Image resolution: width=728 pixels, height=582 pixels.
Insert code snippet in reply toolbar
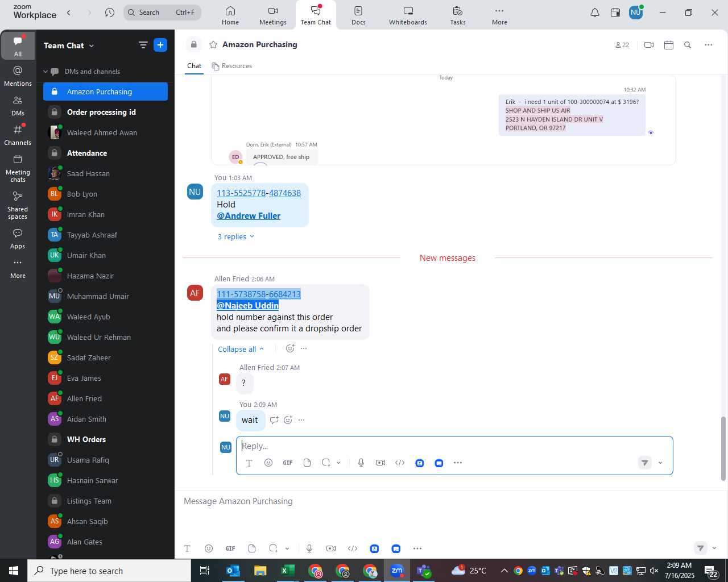pos(400,463)
